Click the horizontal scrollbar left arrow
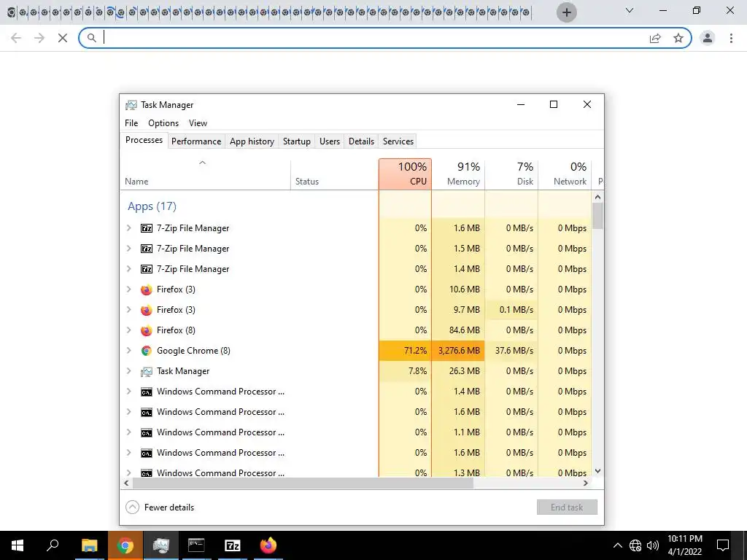747x560 pixels. click(x=126, y=483)
